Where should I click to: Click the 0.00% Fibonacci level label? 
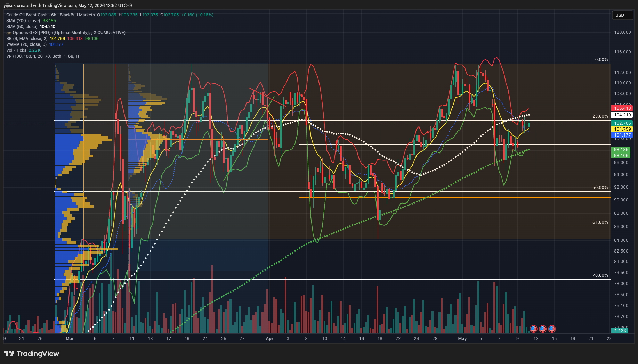(601, 60)
